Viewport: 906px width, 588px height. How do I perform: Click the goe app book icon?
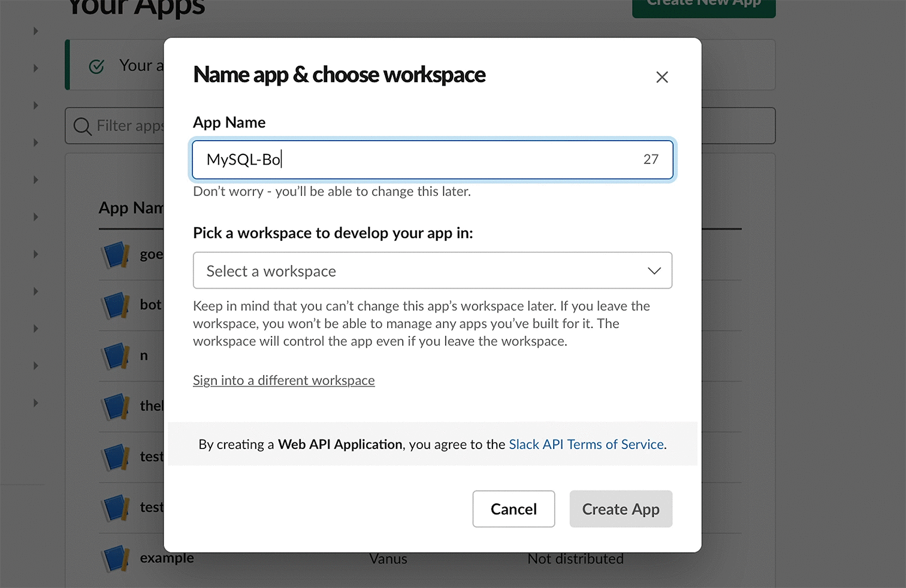[x=116, y=254]
